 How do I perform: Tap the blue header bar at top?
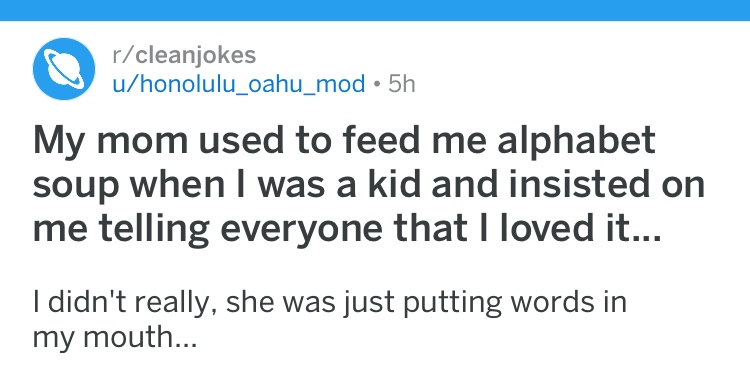pyautogui.click(x=375, y=10)
